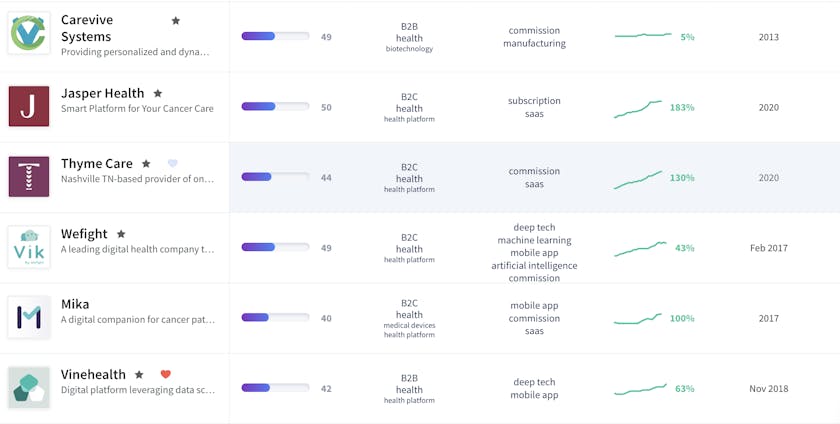Image resolution: width=840 pixels, height=424 pixels.
Task: Click Thyme Care's 130% growth sparkline
Action: 638,178
